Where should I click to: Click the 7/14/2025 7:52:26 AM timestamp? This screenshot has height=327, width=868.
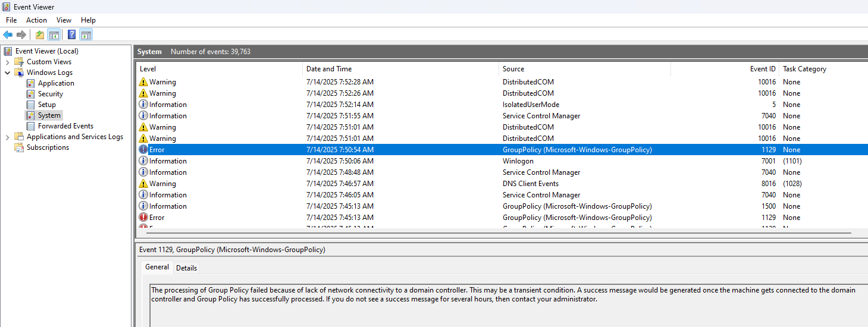(340, 93)
